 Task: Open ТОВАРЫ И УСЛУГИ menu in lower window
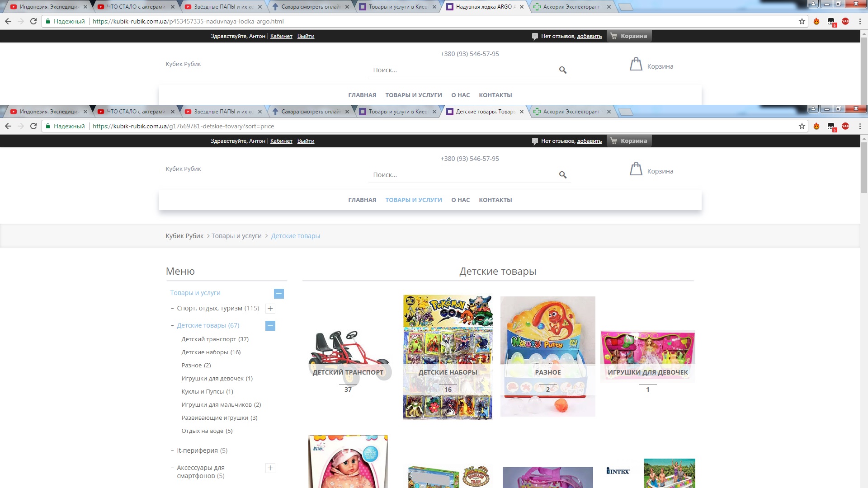(x=414, y=200)
